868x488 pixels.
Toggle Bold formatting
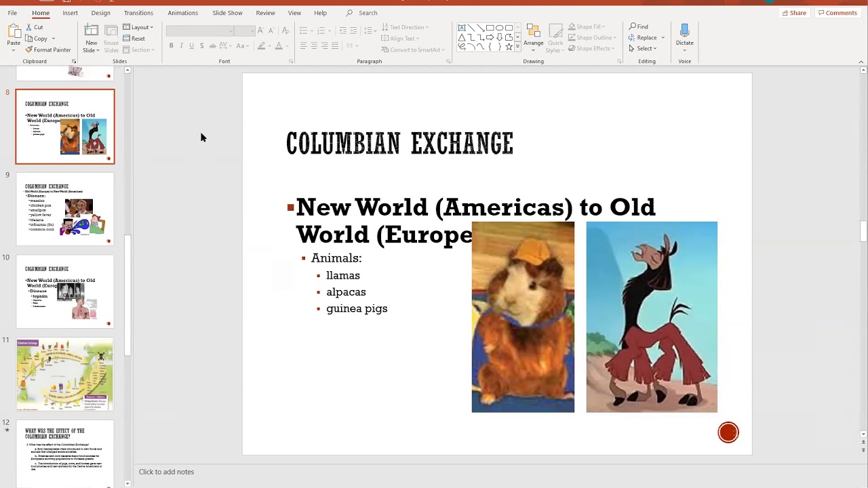click(x=171, y=45)
